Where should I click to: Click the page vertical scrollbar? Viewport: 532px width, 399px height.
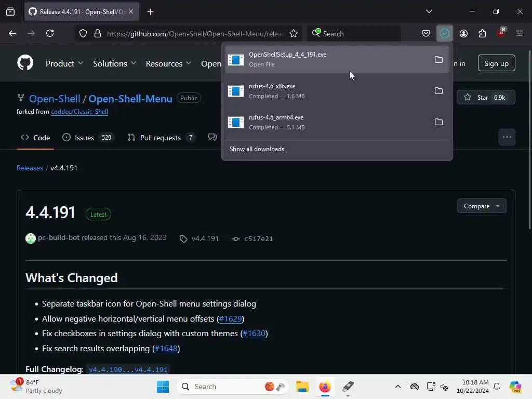pos(529,140)
